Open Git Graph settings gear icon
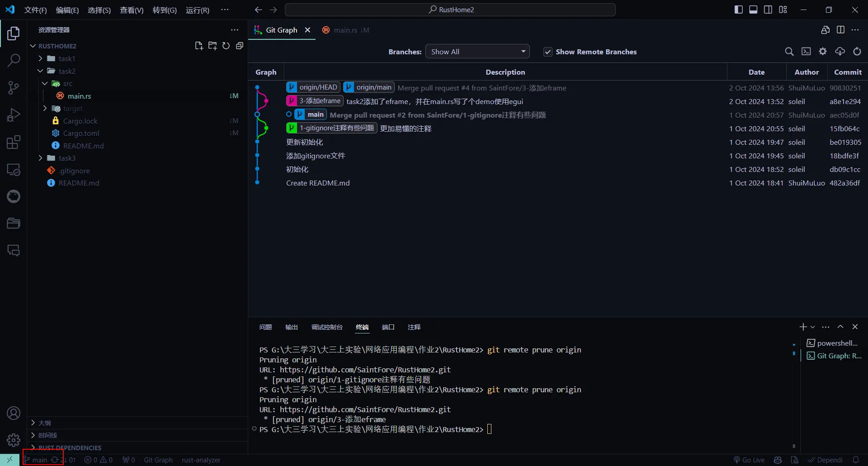The height and width of the screenshot is (466, 868). coord(823,52)
